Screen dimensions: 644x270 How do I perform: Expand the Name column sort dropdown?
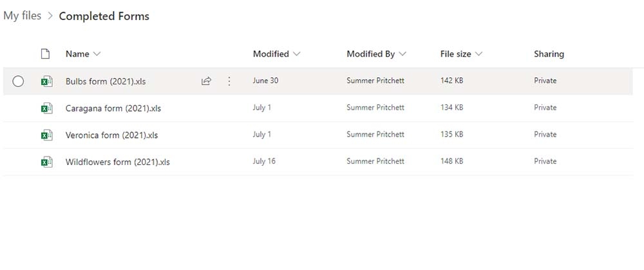(x=97, y=54)
